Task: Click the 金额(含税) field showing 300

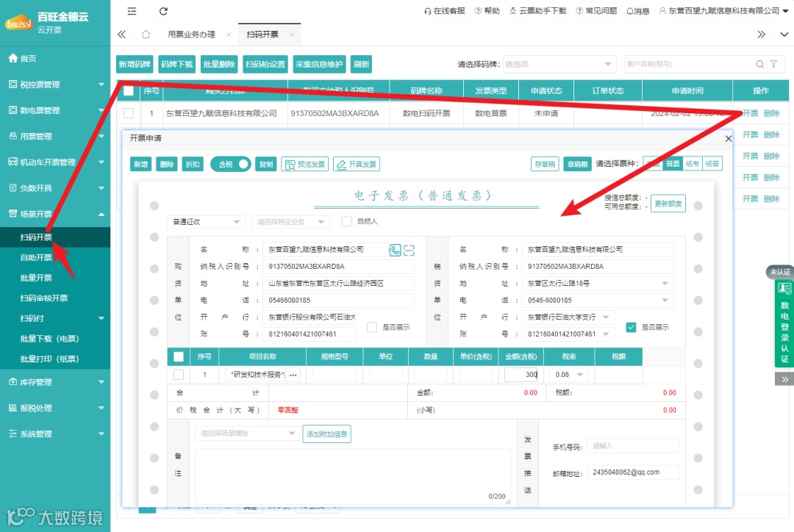Action: pyautogui.click(x=521, y=375)
